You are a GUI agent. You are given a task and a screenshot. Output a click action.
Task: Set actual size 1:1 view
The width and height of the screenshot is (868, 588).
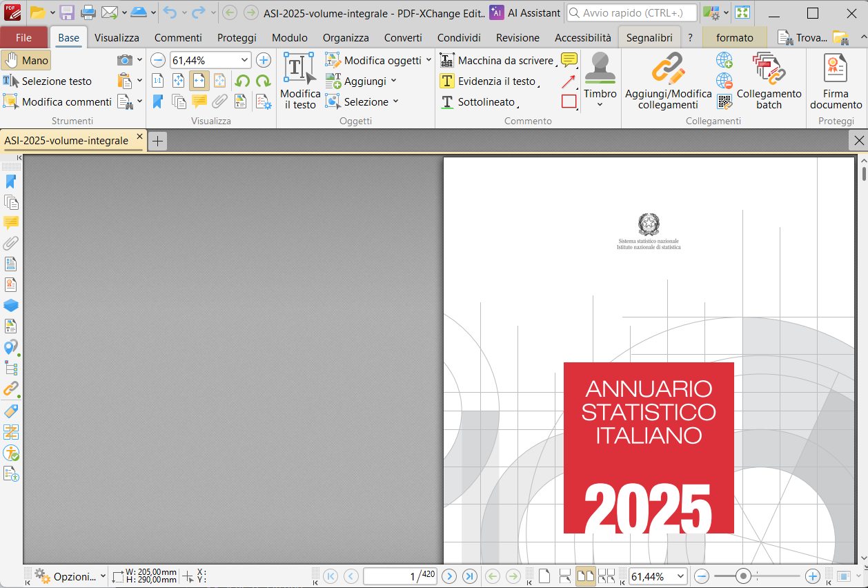(157, 81)
